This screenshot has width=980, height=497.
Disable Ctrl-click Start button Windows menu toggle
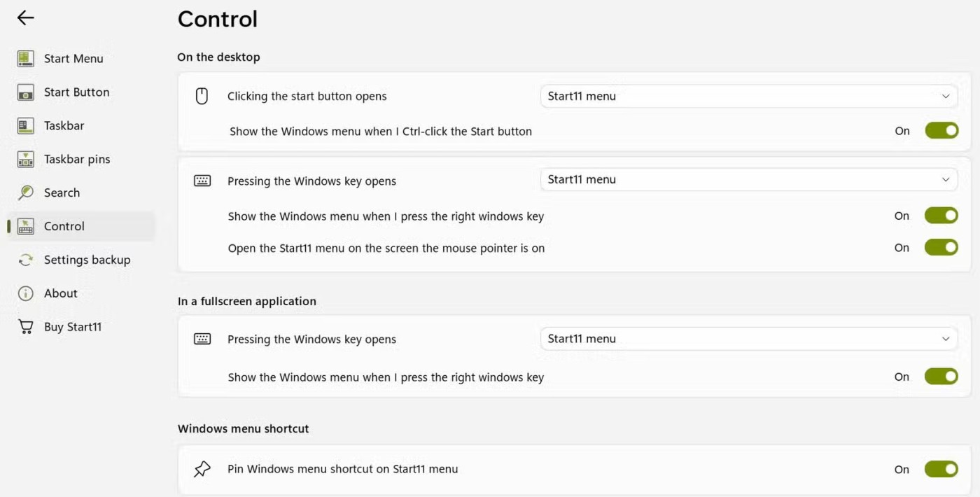click(x=941, y=131)
